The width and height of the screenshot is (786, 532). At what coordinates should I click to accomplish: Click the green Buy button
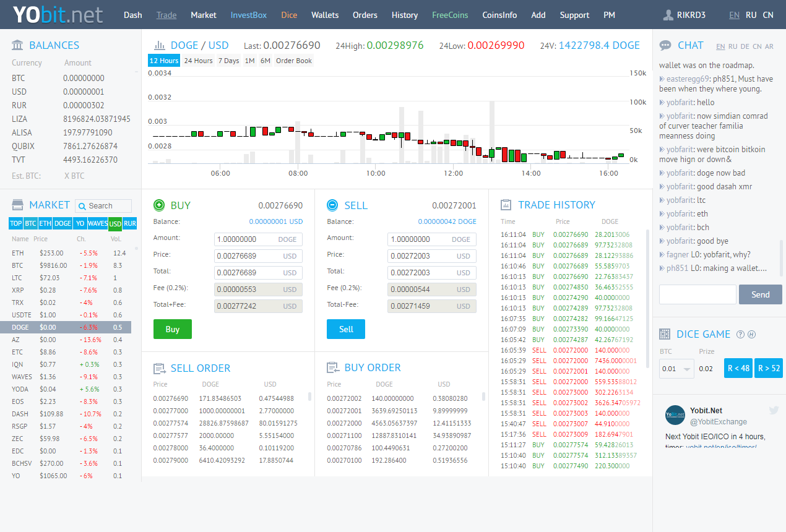tap(173, 329)
